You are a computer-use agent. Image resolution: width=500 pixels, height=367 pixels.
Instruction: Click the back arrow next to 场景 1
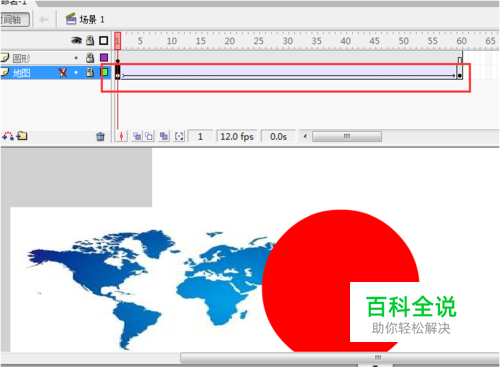(x=44, y=20)
